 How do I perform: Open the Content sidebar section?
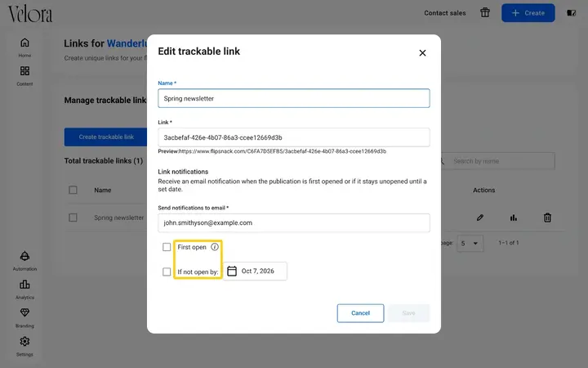[24, 71]
